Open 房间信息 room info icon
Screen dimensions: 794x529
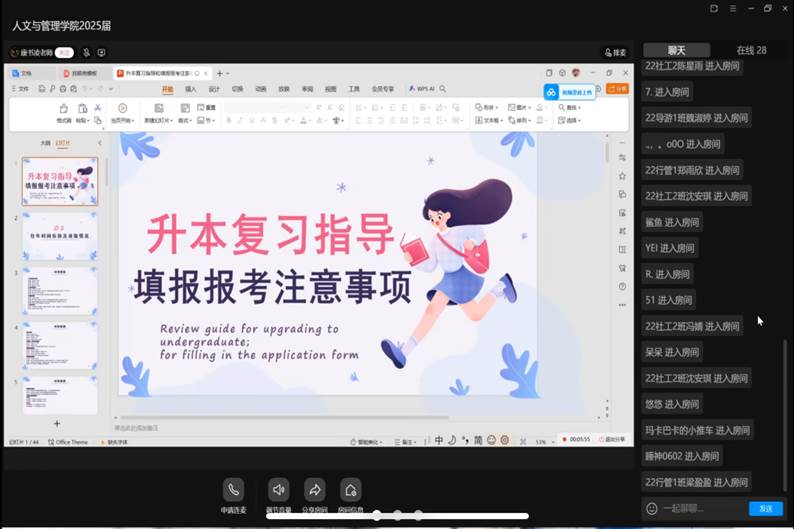[350, 489]
